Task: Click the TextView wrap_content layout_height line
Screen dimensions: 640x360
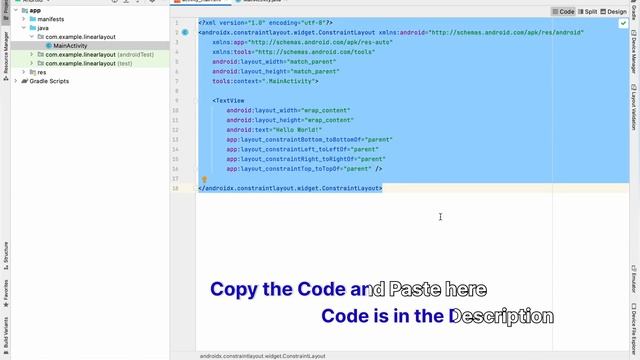Action: [x=290, y=120]
